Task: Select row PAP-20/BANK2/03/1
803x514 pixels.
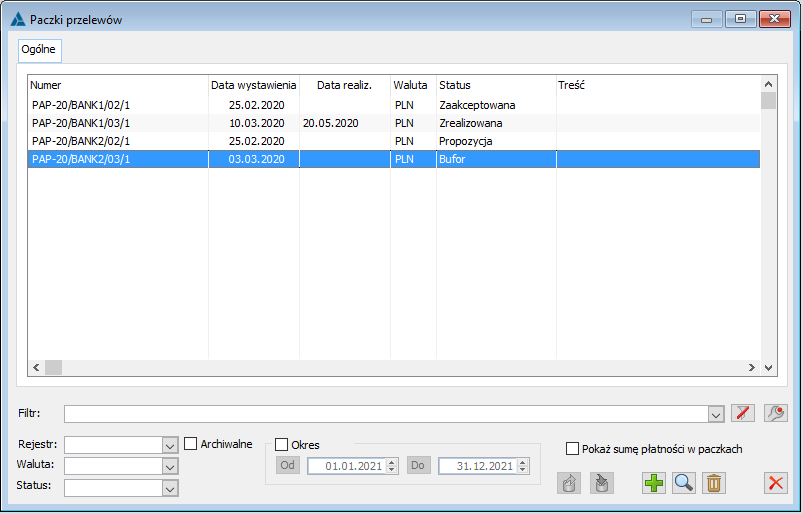Action: tap(394, 159)
